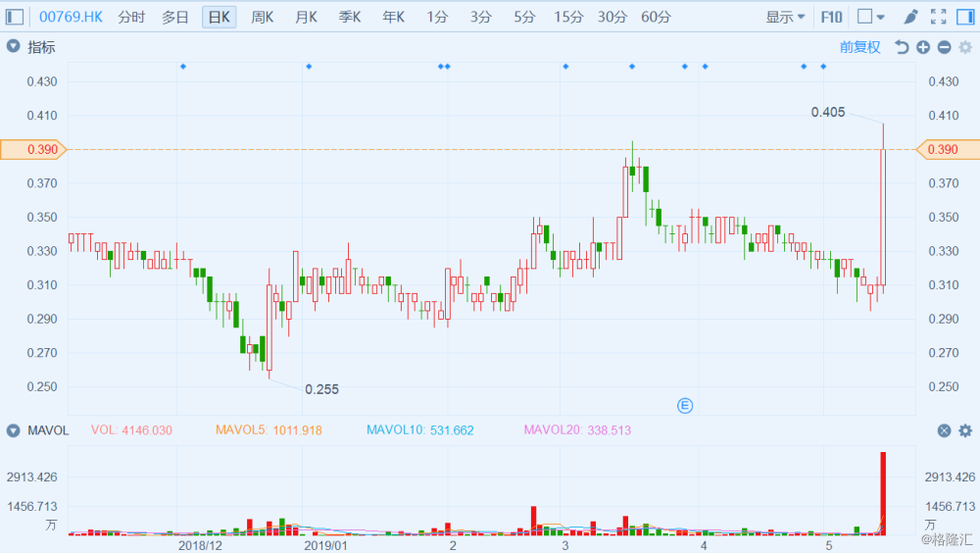The width and height of the screenshot is (980, 553).
Task: Open the 显示 display dropdown
Action: (785, 17)
